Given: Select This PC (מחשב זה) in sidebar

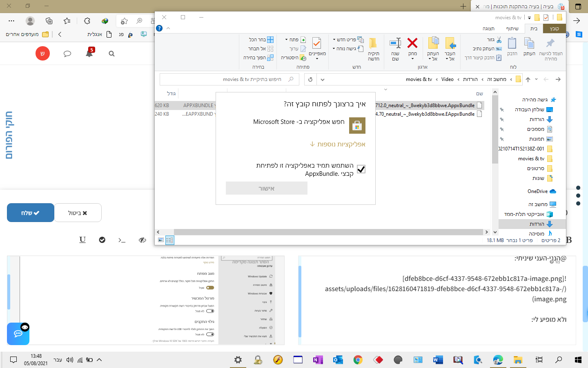Looking at the screenshot, I should 542,204.
